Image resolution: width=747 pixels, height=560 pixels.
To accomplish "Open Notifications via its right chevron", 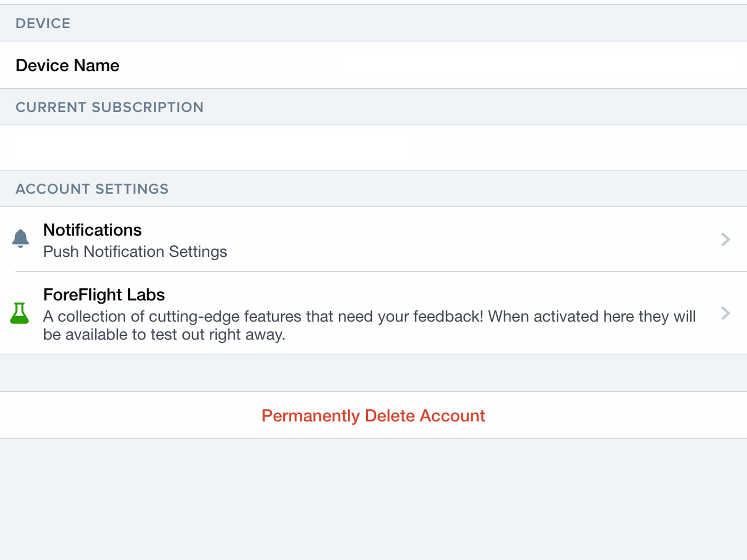I will tap(726, 239).
